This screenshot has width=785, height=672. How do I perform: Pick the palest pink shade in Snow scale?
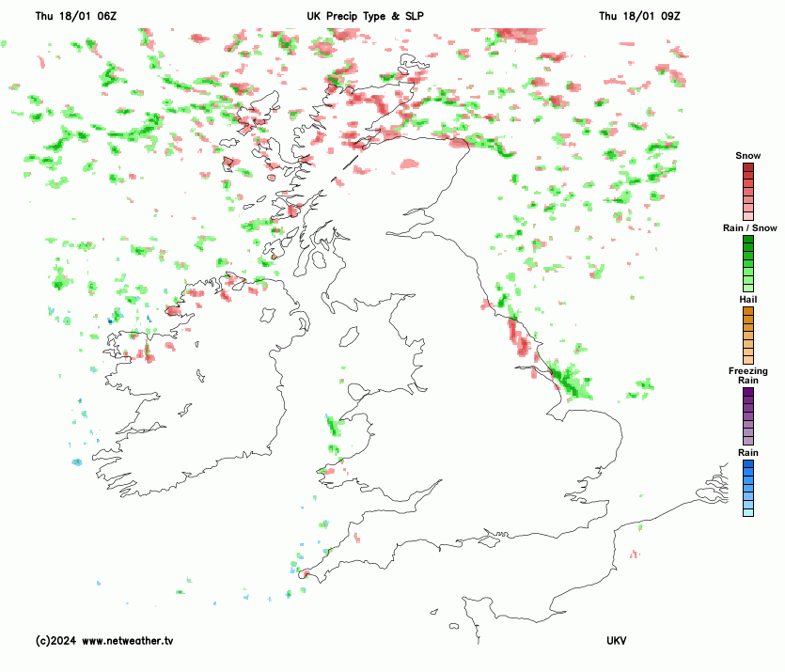pyautogui.click(x=748, y=216)
